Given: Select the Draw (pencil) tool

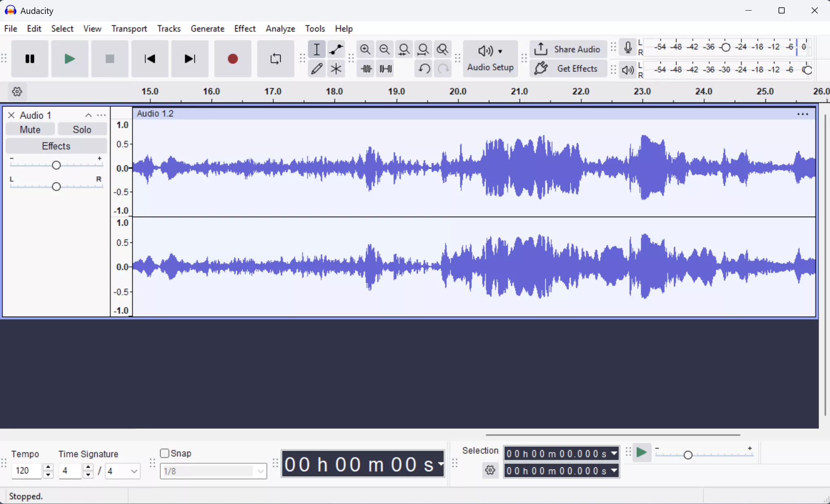Looking at the screenshot, I should 317,69.
